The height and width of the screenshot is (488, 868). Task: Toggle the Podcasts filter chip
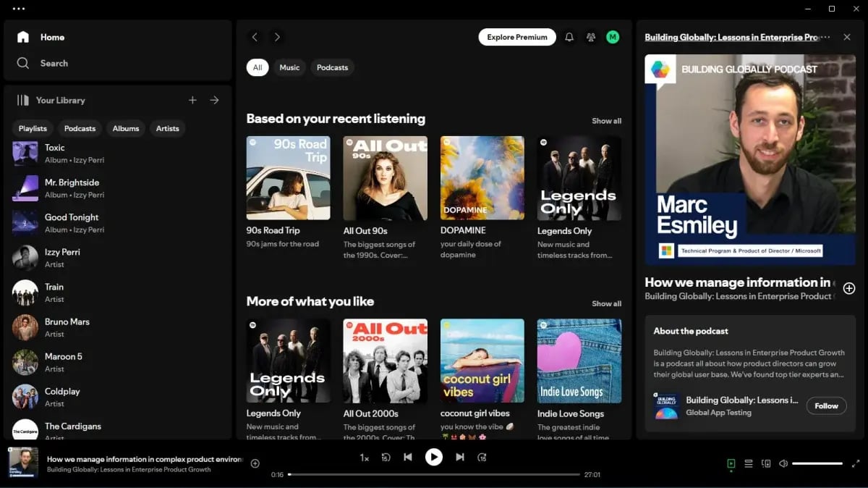[332, 67]
